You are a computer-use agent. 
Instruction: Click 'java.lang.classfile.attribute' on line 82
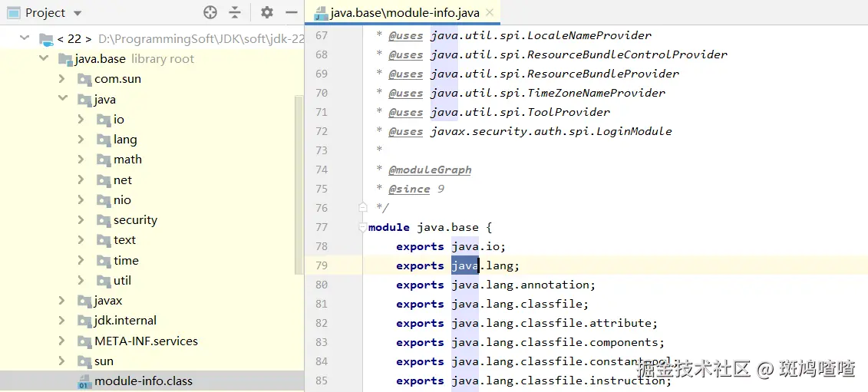coord(551,323)
